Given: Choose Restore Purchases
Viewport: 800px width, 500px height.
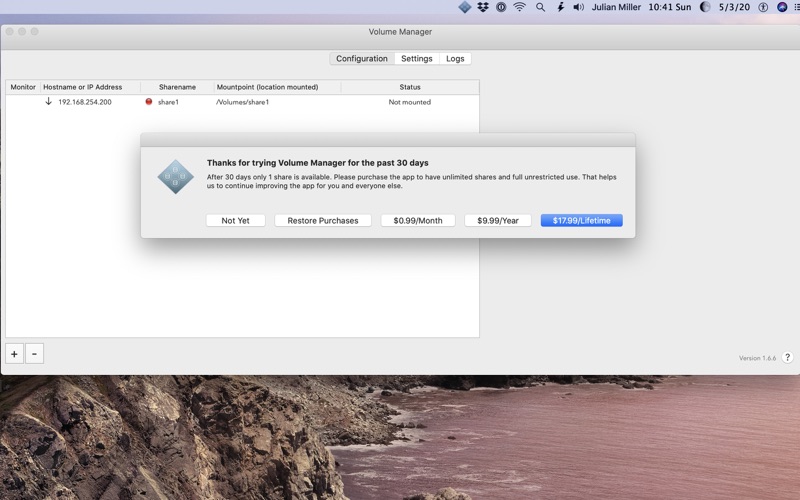Looking at the screenshot, I should pyautogui.click(x=323, y=220).
